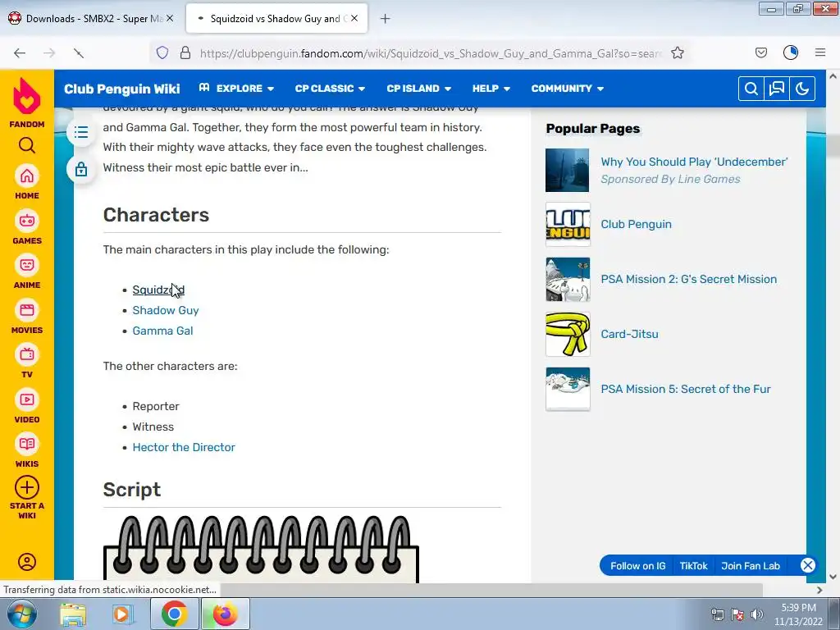Open PSA Mission 2: G's Secret Mission
Screen dimensions: 840x630
[688, 279]
